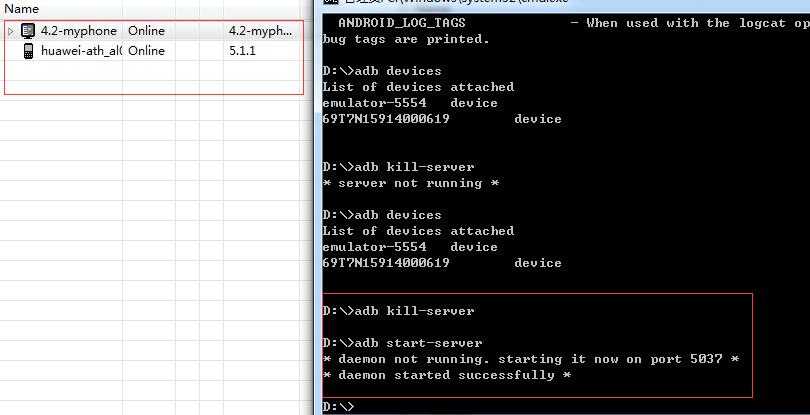Click the Online status of huawei-ath
The width and height of the screenshot is (810, 415).
(146, 51)
